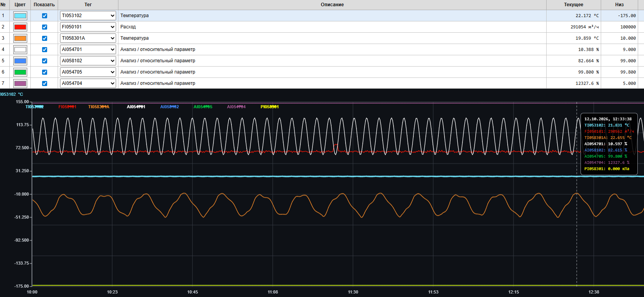Change the orange color swatch for TI058301A
Screen dimensions: 644x297
pyautogui.click(x=20, y=39)
